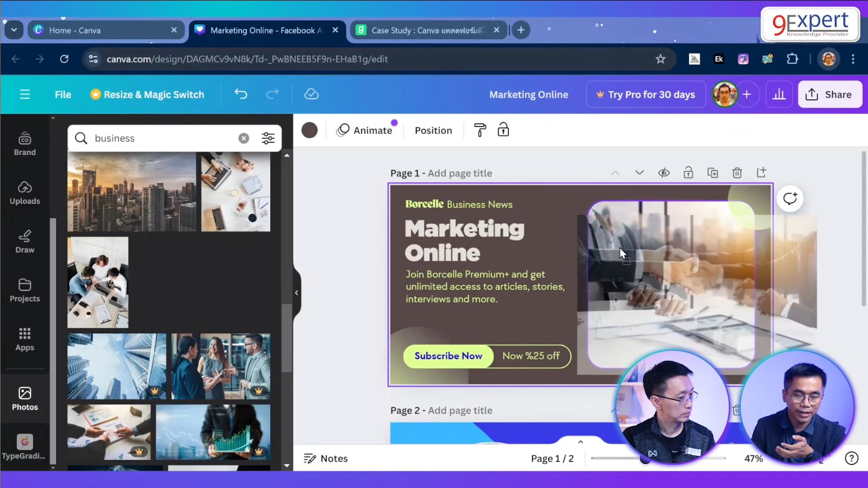Image resolution: width=868 pixels, height=488 pixels.
Task: Click the move Page 1 down chevron
Action: click(x=639, y=172)
